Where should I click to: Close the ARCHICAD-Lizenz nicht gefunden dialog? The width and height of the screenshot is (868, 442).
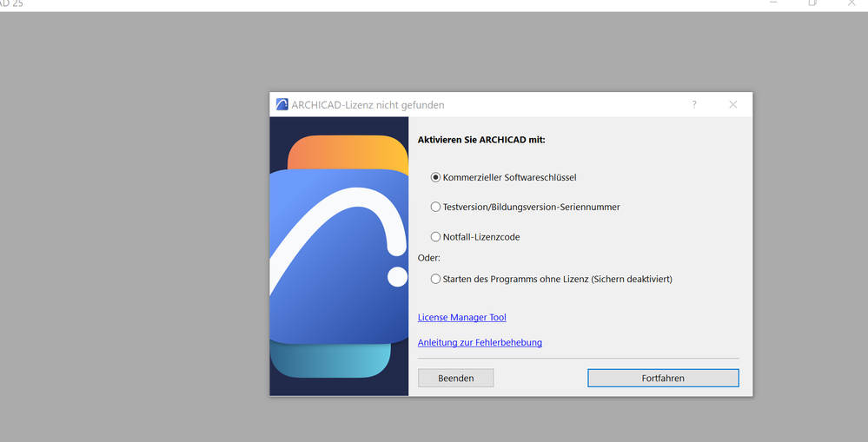click(x=733, y=104)
